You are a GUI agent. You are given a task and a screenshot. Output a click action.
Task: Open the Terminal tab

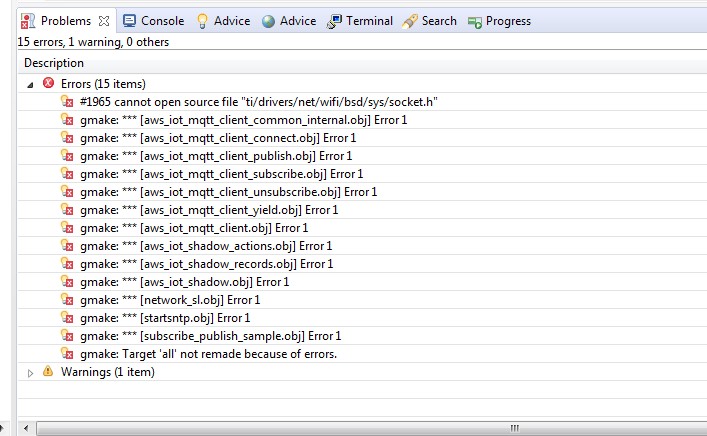pos(369,21)
